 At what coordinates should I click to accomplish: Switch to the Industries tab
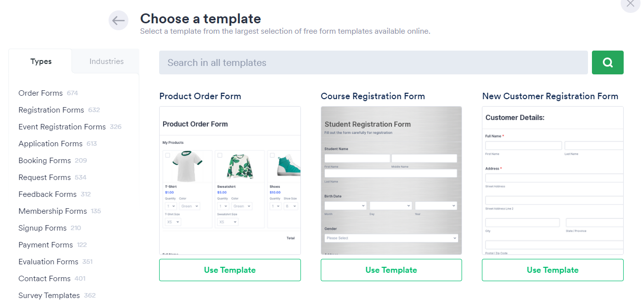[x=106, y=61]
